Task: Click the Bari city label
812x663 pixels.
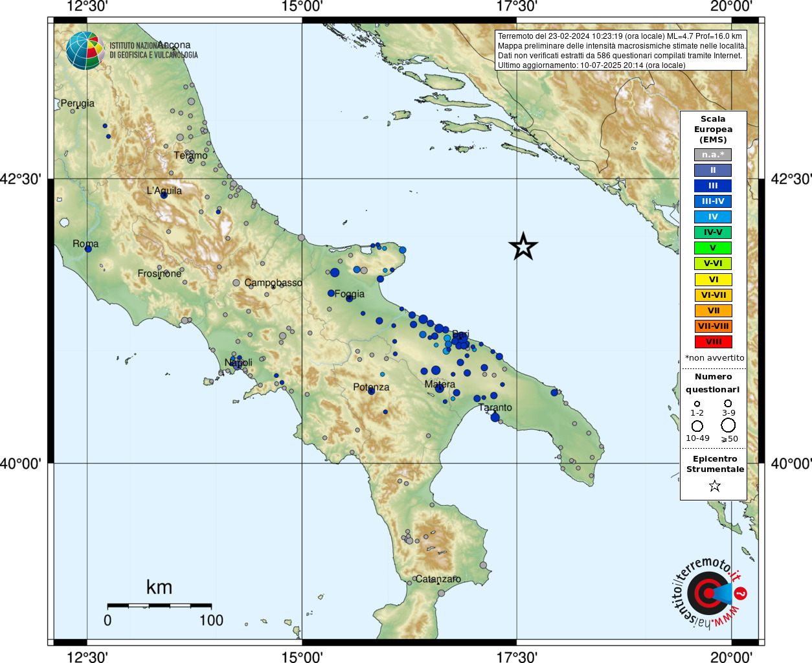Action: [460, 335]
